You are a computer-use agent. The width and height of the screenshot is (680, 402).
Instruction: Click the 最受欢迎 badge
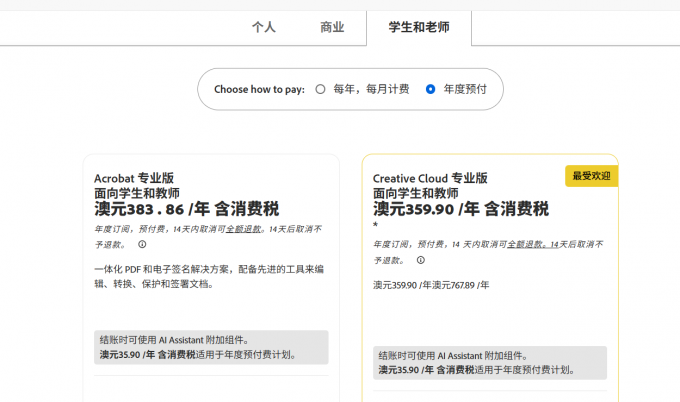coord(591,176)
